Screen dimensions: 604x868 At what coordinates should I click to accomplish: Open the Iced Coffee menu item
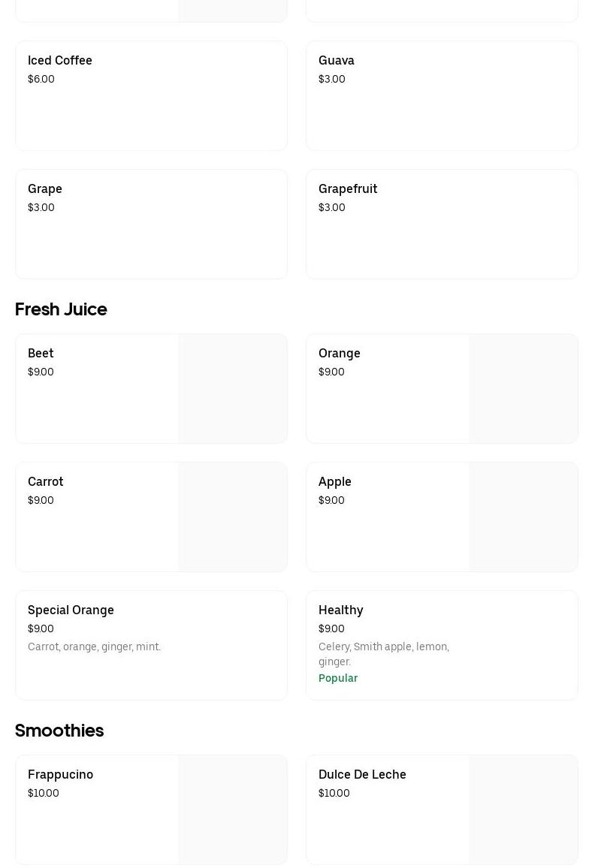click(60, 61)
